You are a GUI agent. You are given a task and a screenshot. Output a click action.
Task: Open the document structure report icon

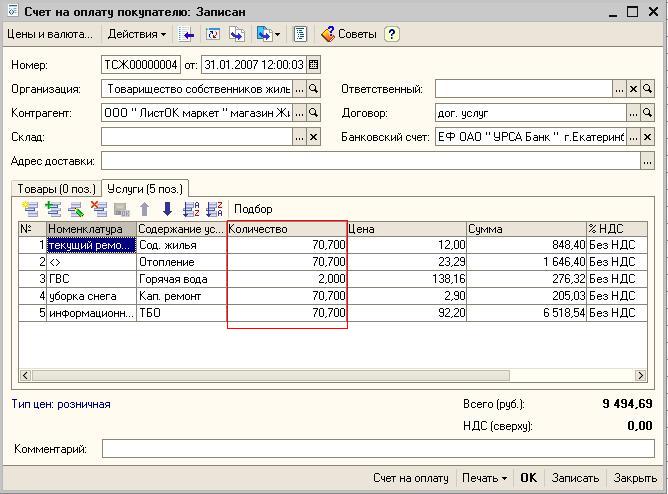tap(300, 34)
